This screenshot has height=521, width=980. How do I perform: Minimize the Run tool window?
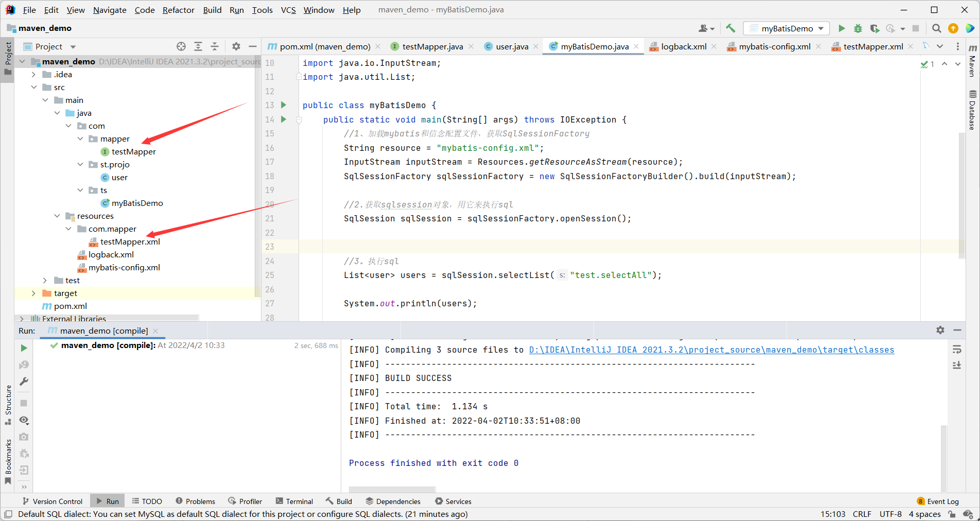tap(957, 330)
